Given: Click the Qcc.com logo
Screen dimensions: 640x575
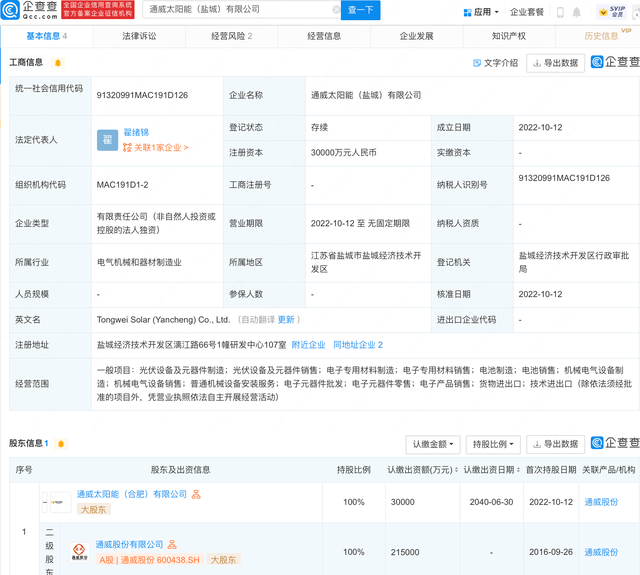Looking at the screenshot, I should coord(29,10).
